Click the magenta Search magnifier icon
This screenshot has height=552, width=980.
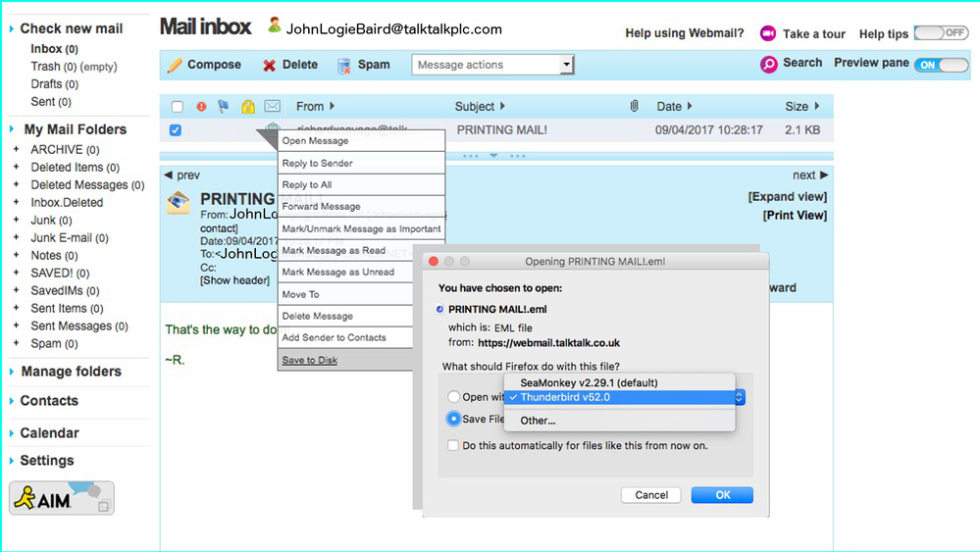(768, 64)
